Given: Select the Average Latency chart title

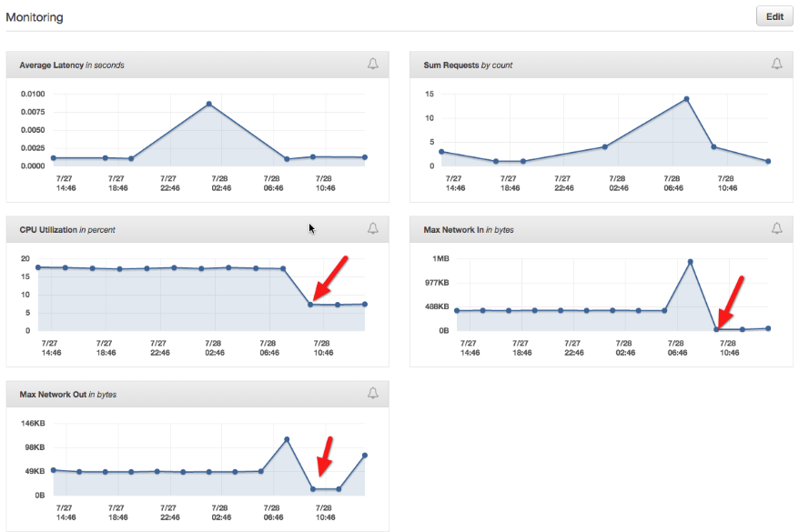Looking at the screenshot, I should (72, 65).
